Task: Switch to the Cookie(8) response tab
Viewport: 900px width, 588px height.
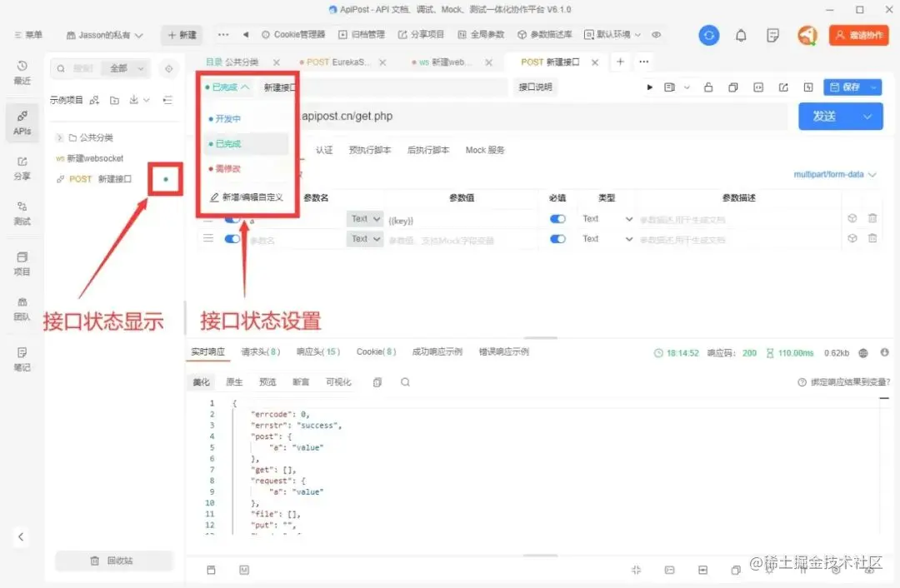Action: click(x=376, y=351)
